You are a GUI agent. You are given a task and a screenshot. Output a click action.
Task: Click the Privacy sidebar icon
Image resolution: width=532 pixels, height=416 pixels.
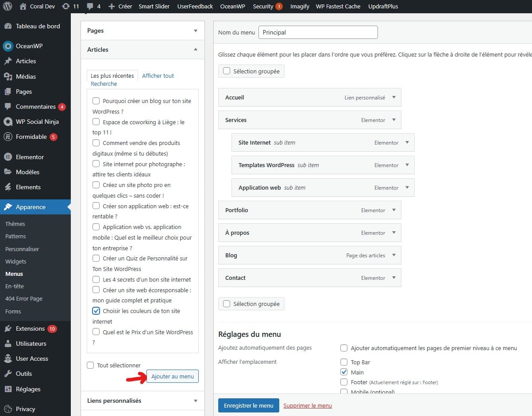pyautogui.click(x=8, y=409)
